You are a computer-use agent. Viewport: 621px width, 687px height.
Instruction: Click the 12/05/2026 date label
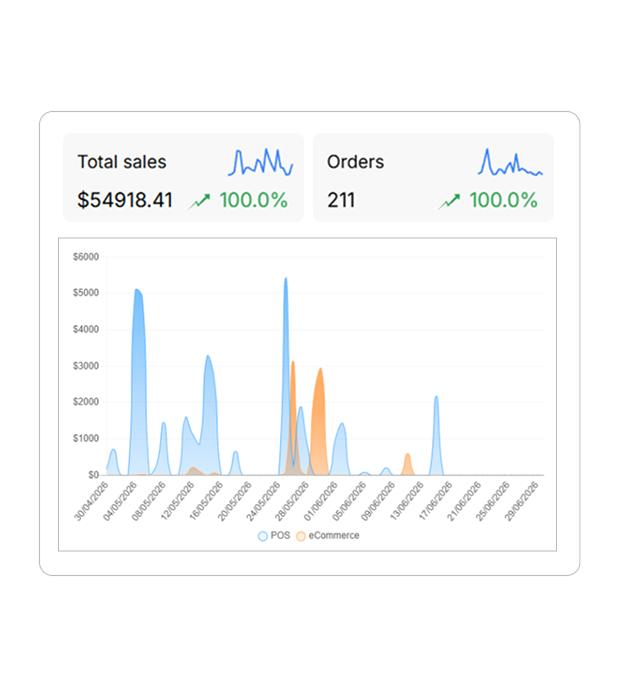[177, 501]
